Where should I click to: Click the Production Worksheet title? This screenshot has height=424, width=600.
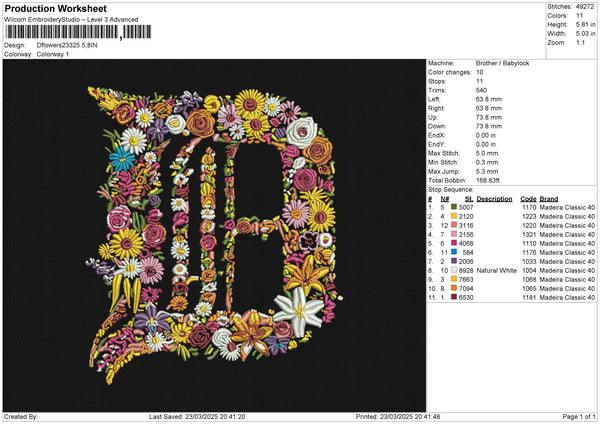(x=55, y=8)
